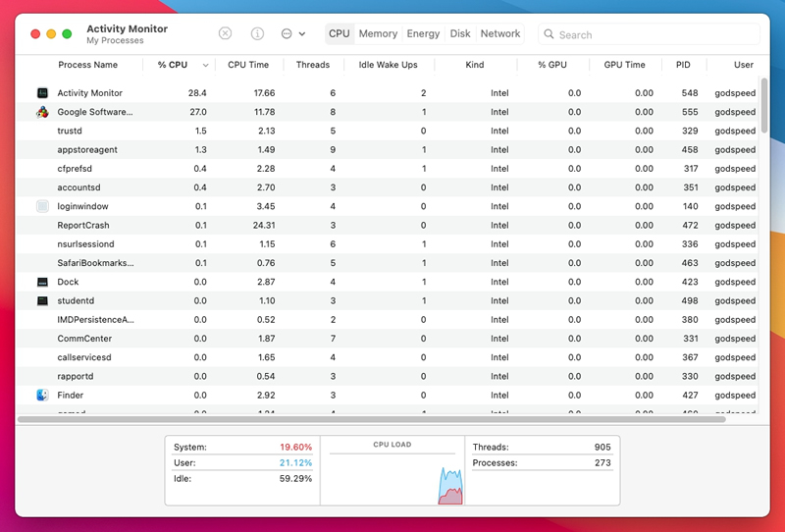Switch to the Energy tab
This screenshot has width=785, height=532.
pyautogui.click(x=423, y=33)
